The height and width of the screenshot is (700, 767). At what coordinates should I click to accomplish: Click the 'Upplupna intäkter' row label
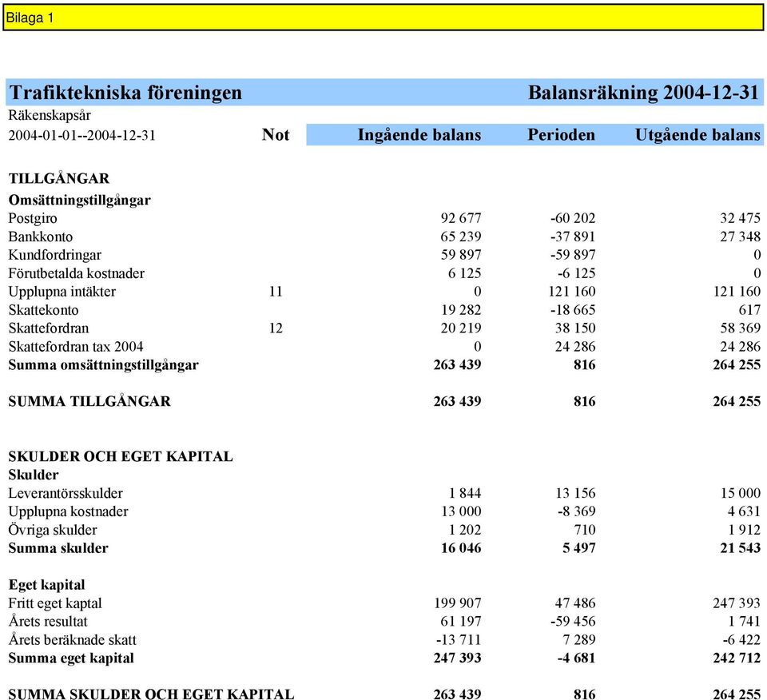(x=62, y=292)
